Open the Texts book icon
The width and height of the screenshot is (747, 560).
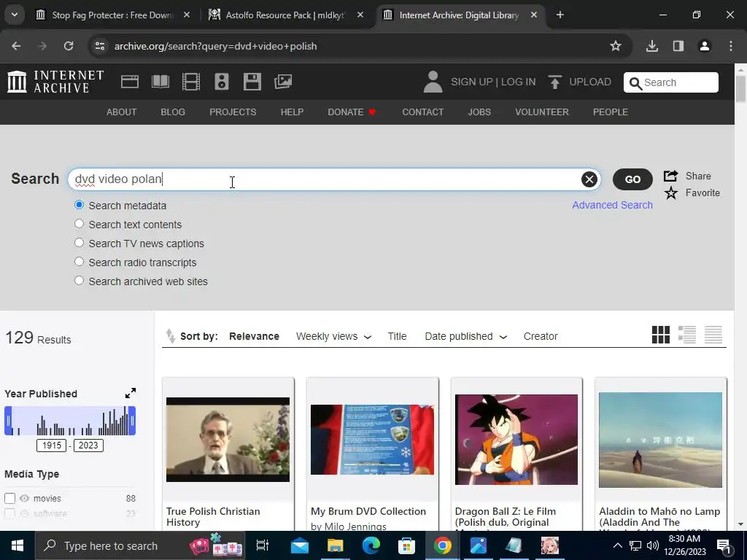tap(160, 82)
